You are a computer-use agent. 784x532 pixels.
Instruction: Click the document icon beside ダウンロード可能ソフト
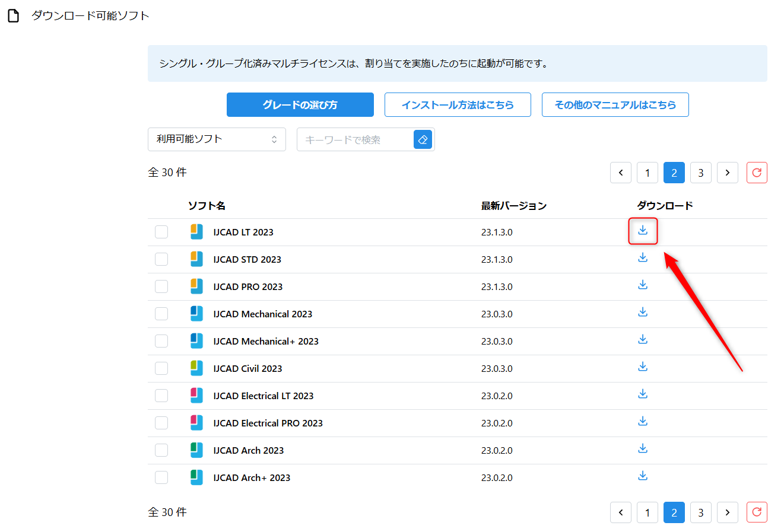[13, 15]
